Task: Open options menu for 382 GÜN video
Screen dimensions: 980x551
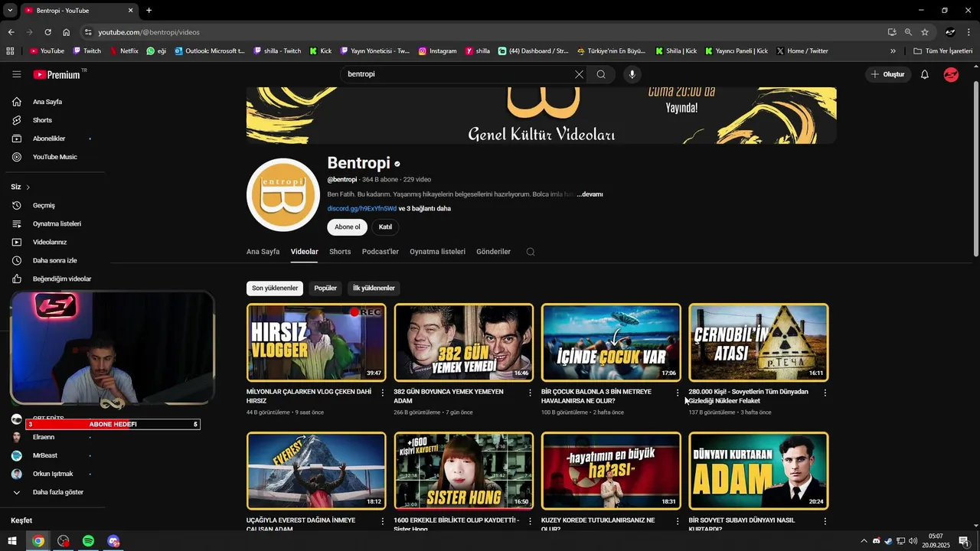Action: 530,393
